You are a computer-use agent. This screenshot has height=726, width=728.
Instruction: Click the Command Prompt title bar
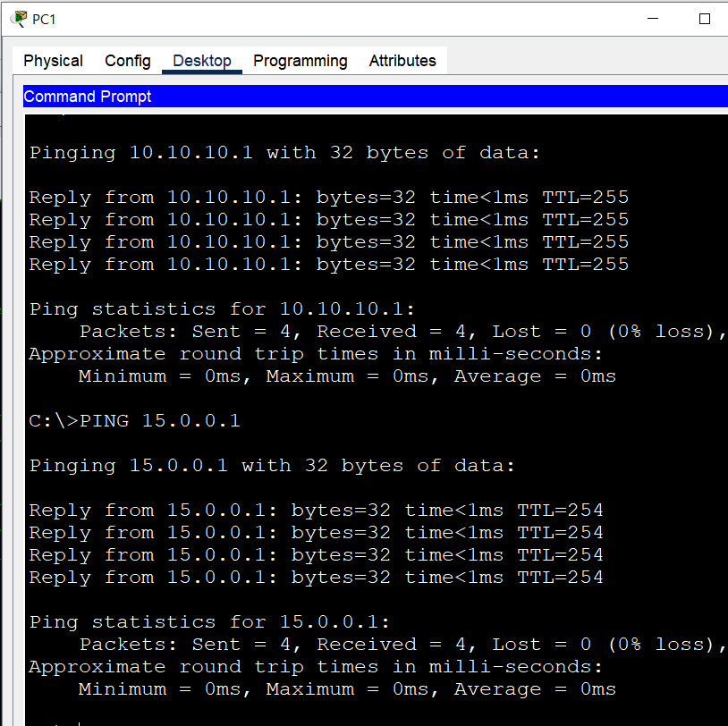pos(375,97)
